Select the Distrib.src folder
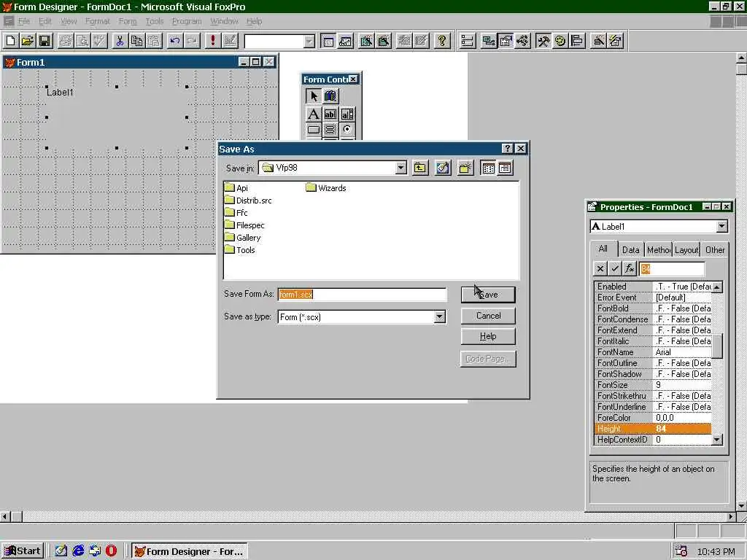This screenshot has width=747, height=560. [248, 201]
